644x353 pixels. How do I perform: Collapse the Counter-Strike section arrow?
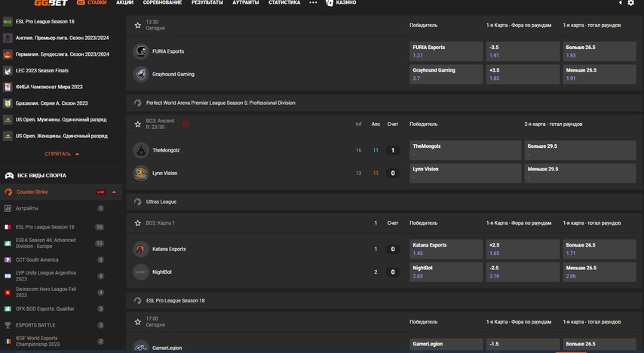coord(114,192)
